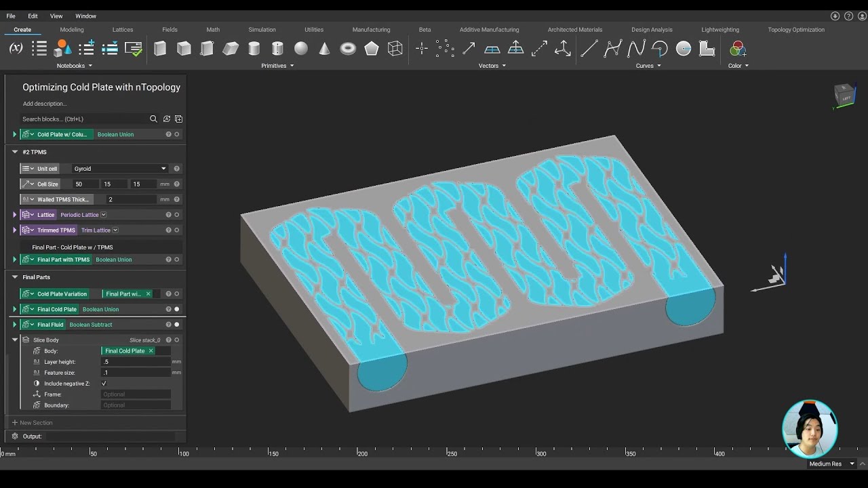Switch to the Additive Manufacturing tab
The image size is (868, 488).
pos(489,29)
